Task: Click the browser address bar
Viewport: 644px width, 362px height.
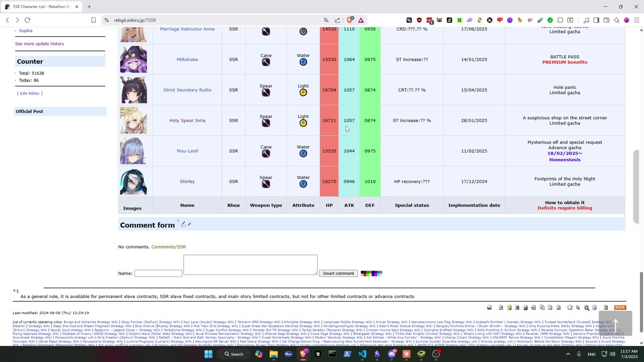Action: [211, 20]
